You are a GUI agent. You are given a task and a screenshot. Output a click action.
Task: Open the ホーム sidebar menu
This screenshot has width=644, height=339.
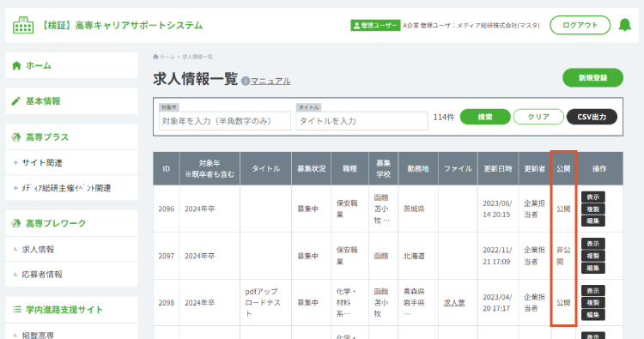pos(71,65)
